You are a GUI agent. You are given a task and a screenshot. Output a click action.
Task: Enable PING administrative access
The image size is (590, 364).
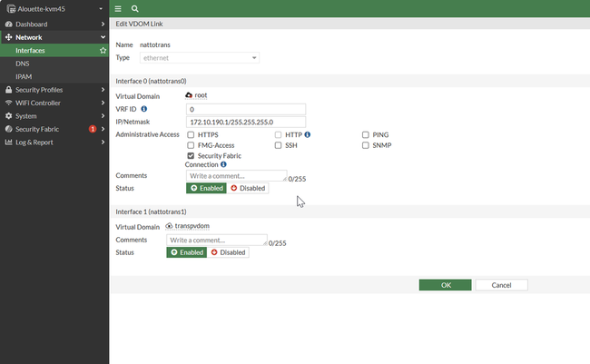pos(366,134)
